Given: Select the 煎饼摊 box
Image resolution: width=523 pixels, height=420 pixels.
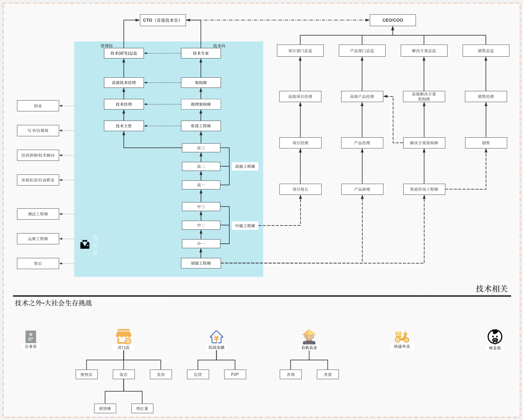Looking at the screenshot, I should [105, 409].
